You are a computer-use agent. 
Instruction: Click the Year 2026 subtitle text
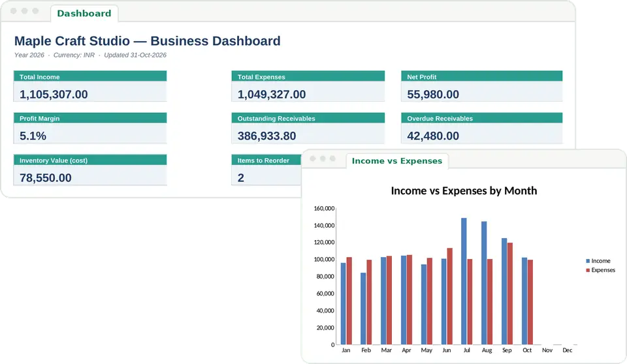(29, 55)
